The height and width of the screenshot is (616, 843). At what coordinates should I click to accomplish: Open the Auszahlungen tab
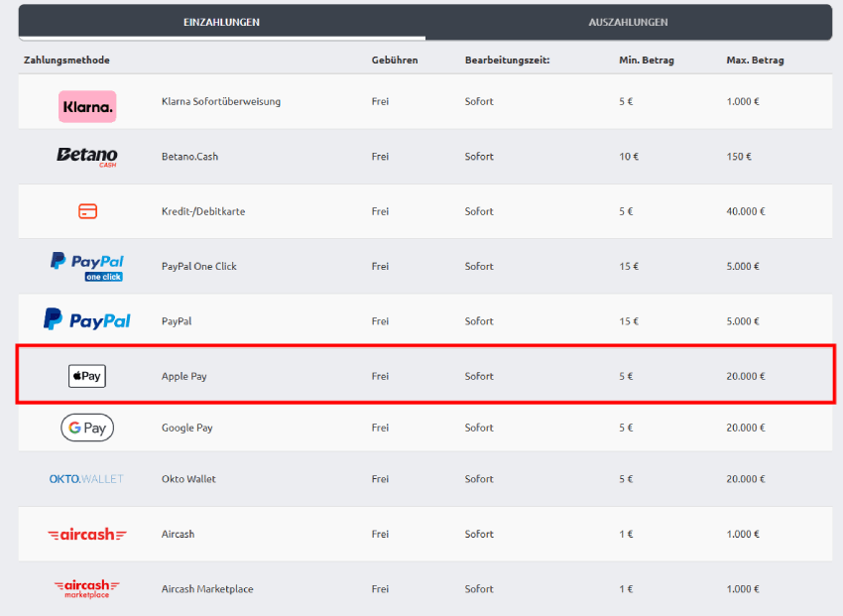click(628, 22)
